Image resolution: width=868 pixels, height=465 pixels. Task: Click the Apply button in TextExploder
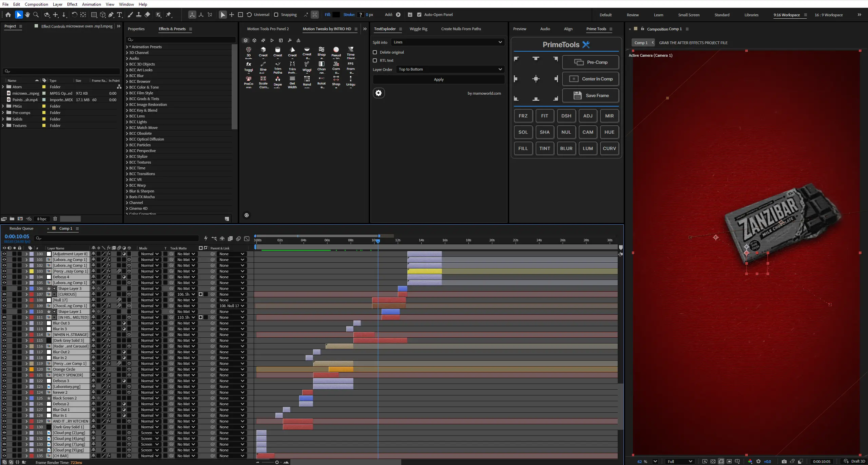[x=439, y=79]
